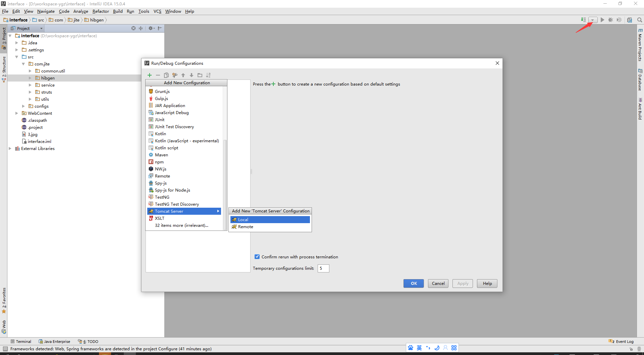Image resolution: width=644 pixels, height=355 pixels.
Task: Collapse the interface project root node
Action: click(x=10, y=36)
